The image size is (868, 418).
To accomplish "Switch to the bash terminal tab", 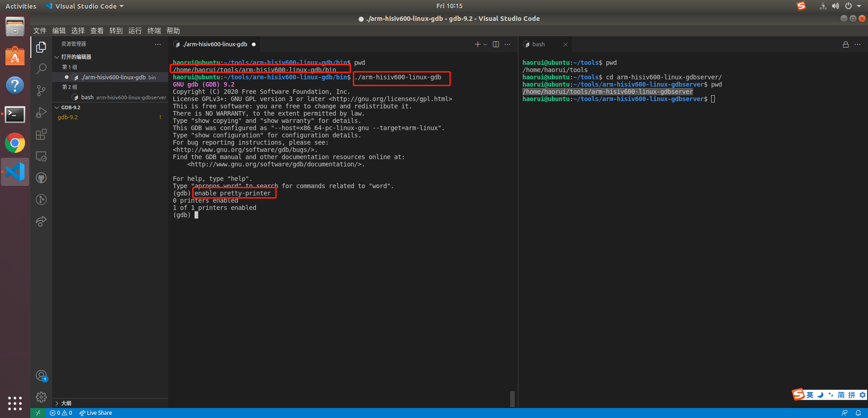I will tap(544, 44).
